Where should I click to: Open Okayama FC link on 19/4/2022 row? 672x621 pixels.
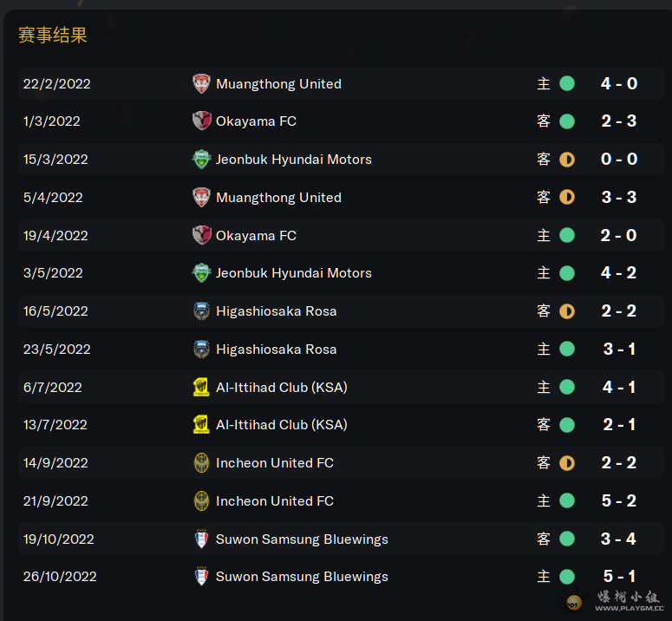coord(256,236)
